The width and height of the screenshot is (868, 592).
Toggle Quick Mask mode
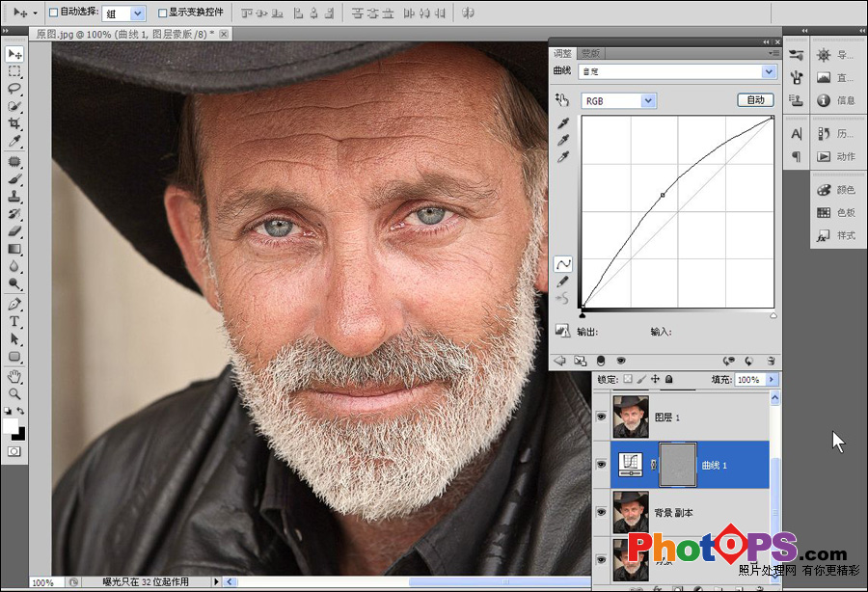pyautogui.click(x=14, y=451)
